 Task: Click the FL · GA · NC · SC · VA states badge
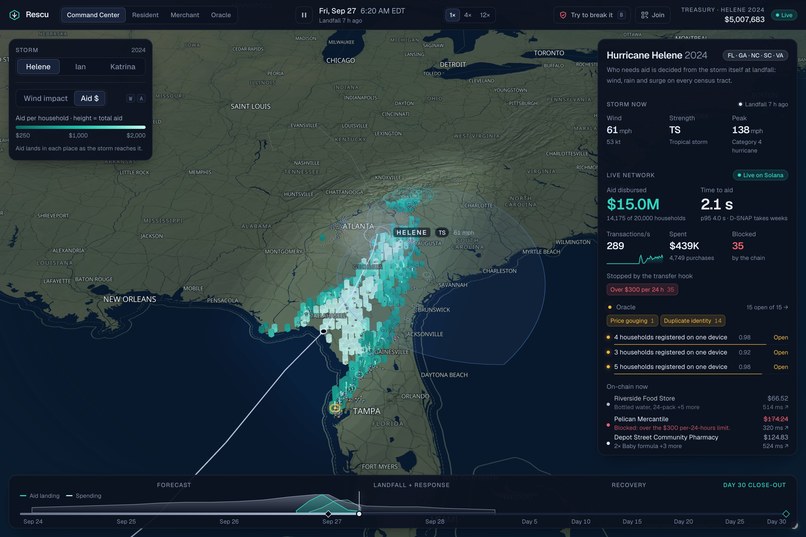[755, 55]
